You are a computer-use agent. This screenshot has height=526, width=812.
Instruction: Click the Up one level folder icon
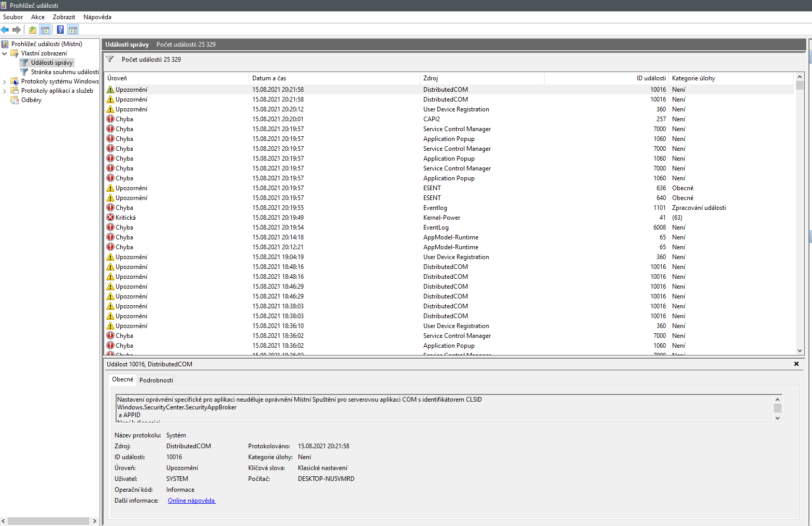click(33, 30)
